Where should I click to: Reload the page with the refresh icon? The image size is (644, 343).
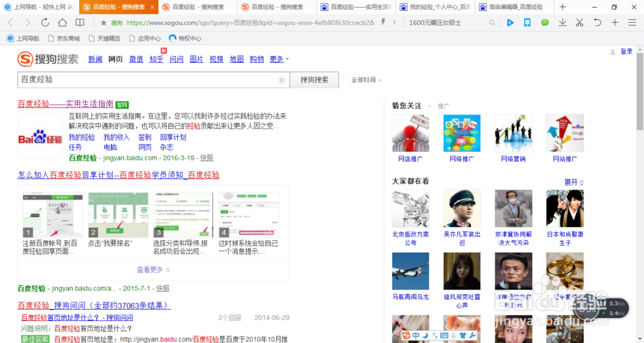click(x=45, y=23)
